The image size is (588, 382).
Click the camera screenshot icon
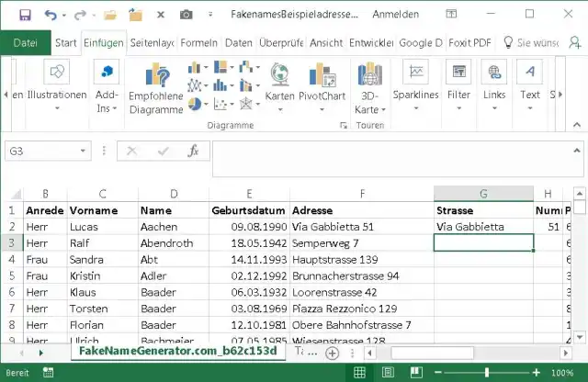click(186, 15)
